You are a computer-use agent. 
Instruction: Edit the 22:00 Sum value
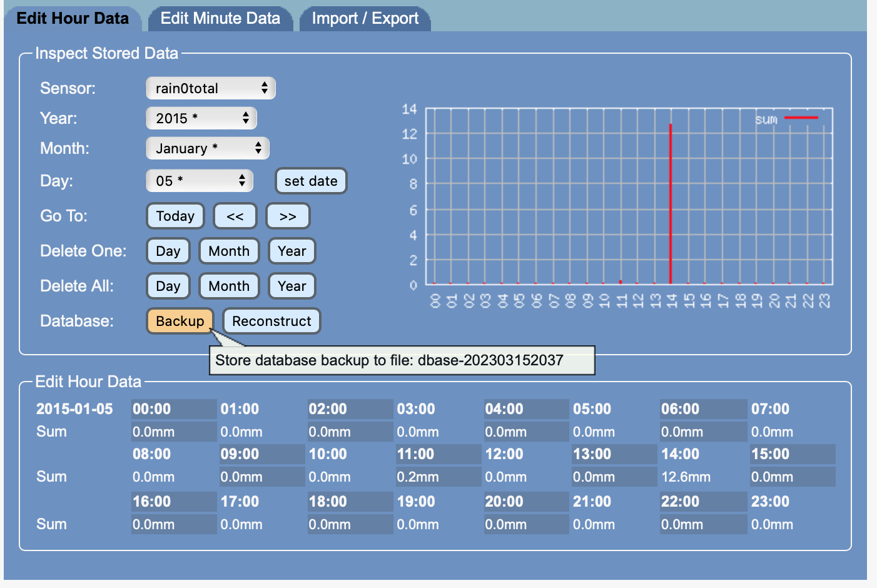(704, 524)
